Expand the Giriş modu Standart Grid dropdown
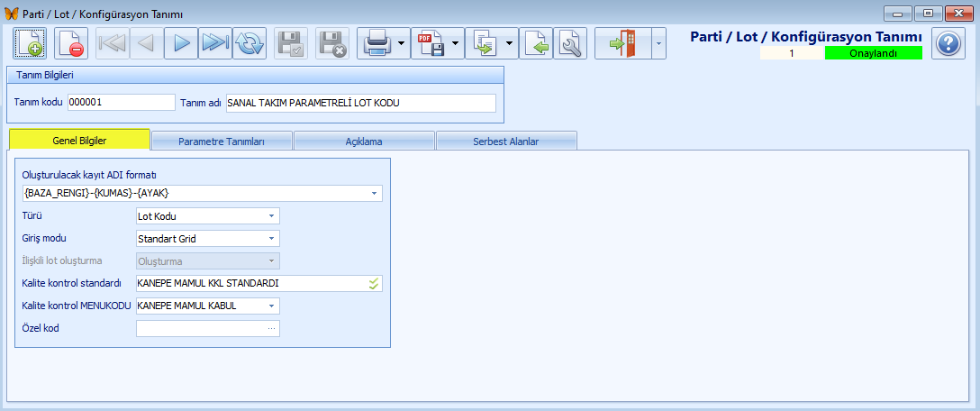 tap(271, 239)
